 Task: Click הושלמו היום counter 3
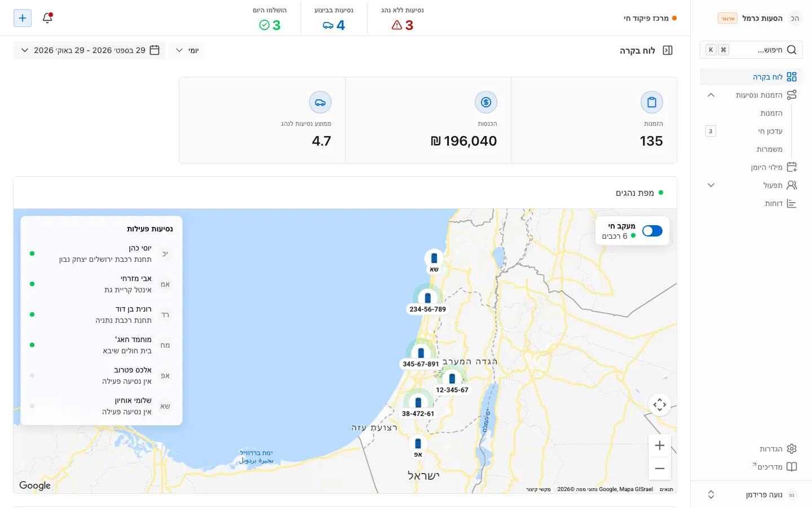pos(270,19)
